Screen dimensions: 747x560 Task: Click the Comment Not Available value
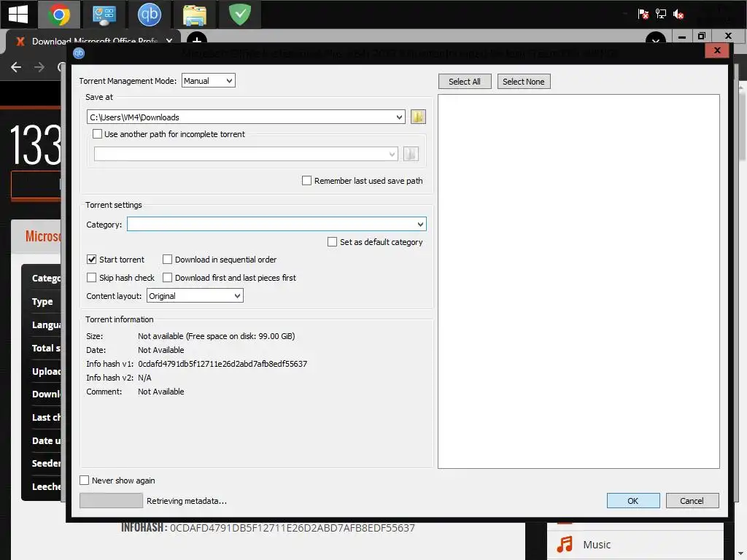pyautogui.click(x=161, y=392)
